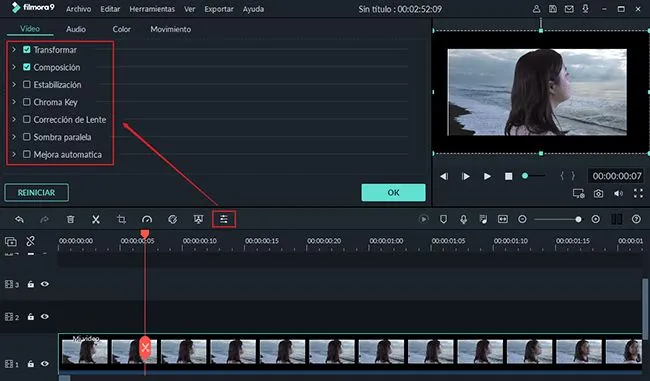
Task: Click the red playhead marker on ruler
Action: click(145, 234)
